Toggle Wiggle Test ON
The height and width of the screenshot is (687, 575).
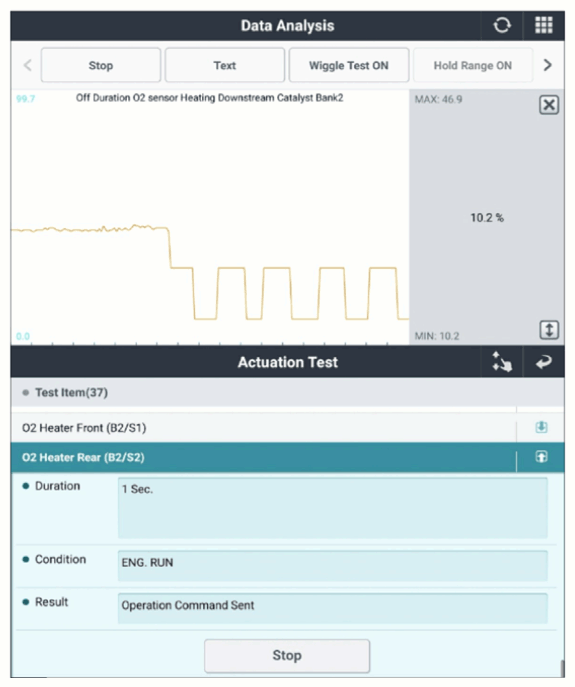click(348, 65)
